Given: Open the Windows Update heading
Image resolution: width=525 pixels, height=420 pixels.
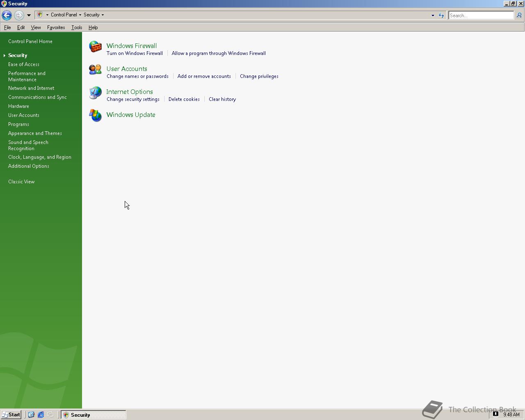Looking at the screenshot, I should [x=131, y=114].
